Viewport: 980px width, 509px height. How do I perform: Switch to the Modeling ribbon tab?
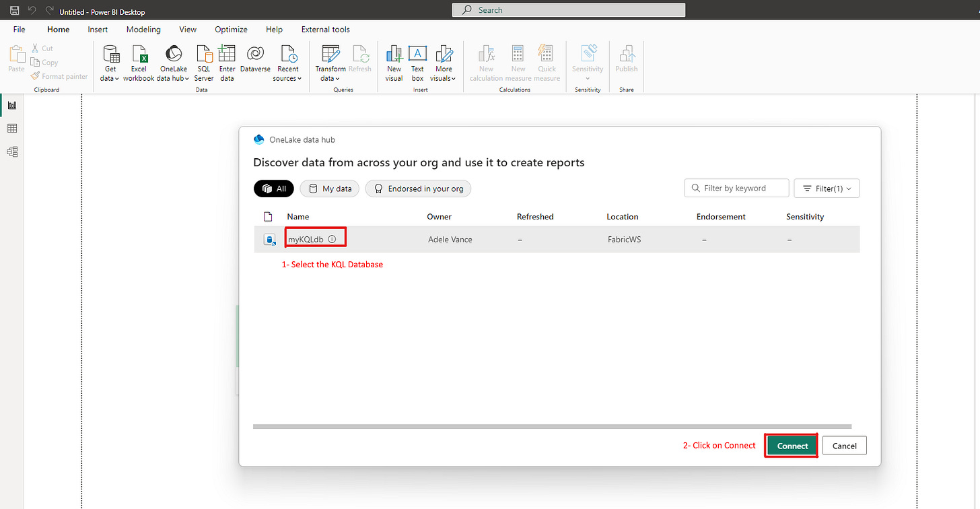143,29
